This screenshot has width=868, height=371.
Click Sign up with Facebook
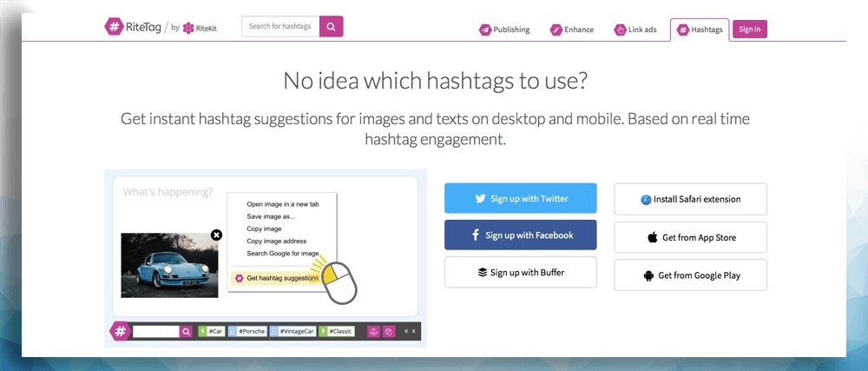click(520, 235)
